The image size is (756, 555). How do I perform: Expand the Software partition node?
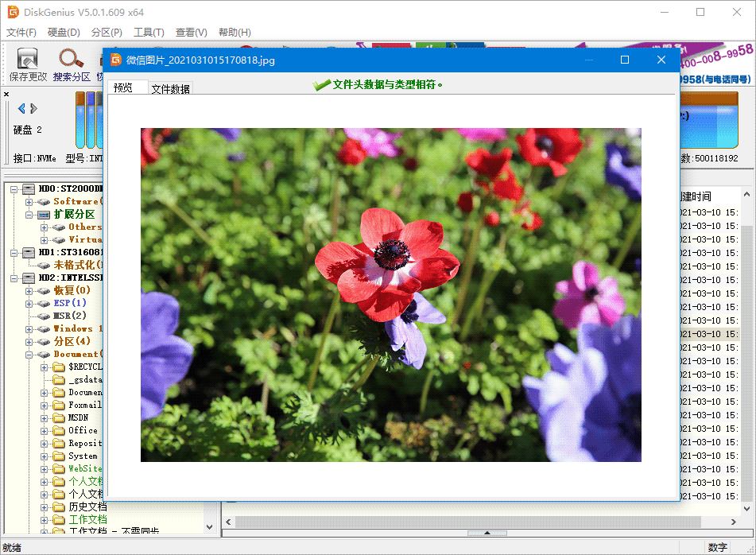[29, 201]
